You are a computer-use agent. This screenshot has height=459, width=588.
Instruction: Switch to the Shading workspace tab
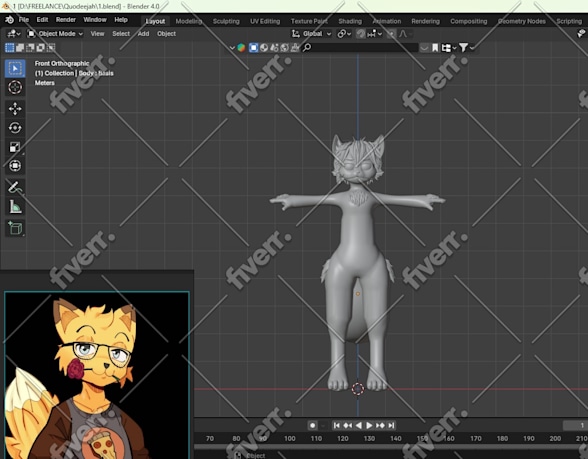pyautogui.click(x=350, y=21)
